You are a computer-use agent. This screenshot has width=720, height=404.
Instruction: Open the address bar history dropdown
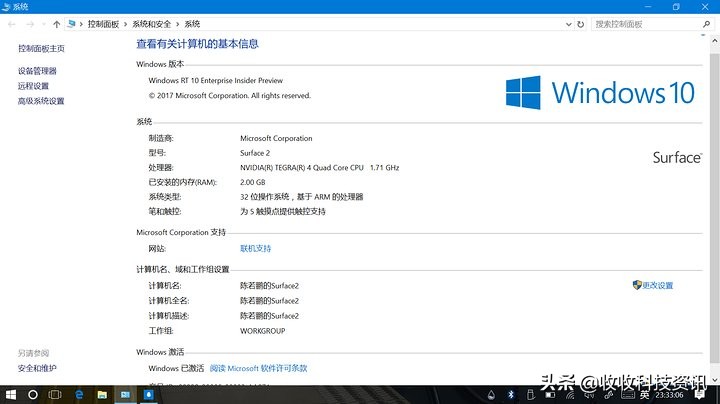click(569, 24)
